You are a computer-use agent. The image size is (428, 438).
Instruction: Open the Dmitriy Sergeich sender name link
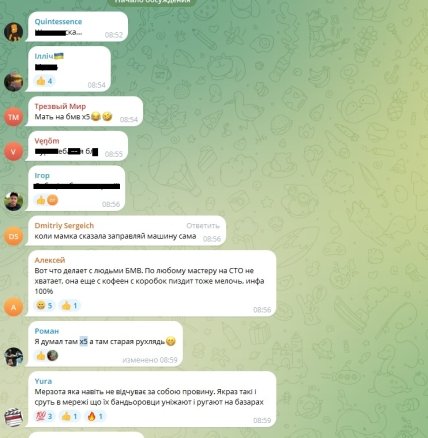pos(64,226)
